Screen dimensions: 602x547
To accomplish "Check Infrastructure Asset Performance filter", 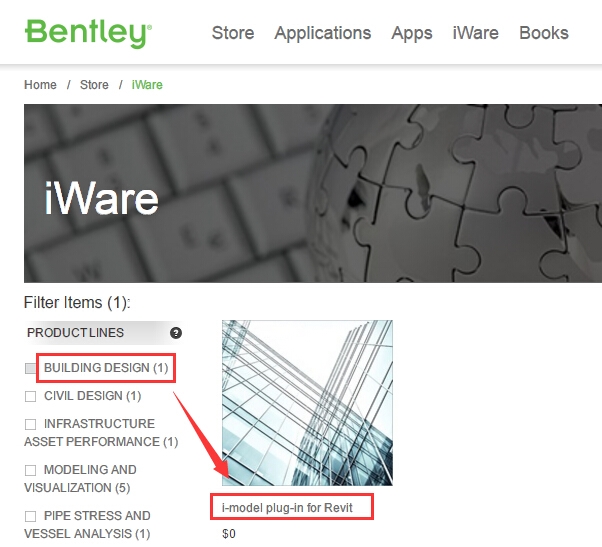I will (x=30, y=424).
